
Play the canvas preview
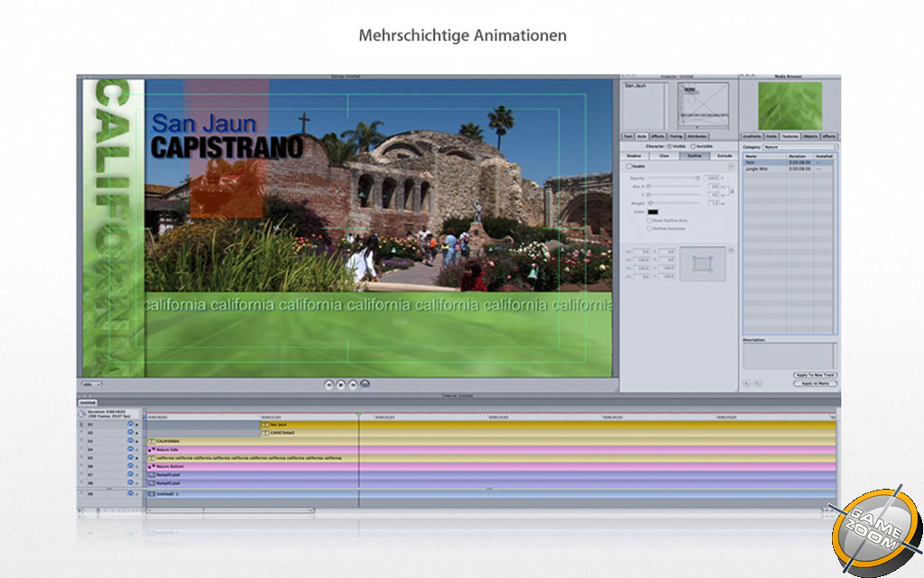click(x=340, y=385)
